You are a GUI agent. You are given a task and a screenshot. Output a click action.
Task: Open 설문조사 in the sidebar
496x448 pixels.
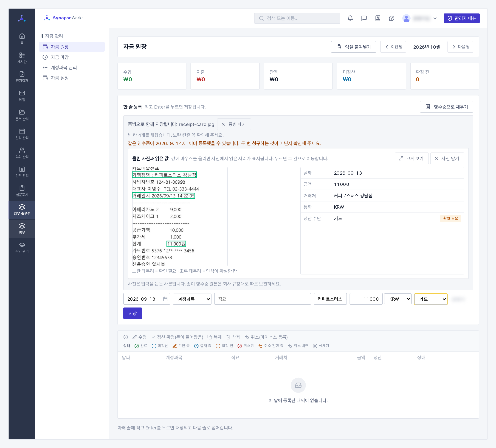pos(22,190)
